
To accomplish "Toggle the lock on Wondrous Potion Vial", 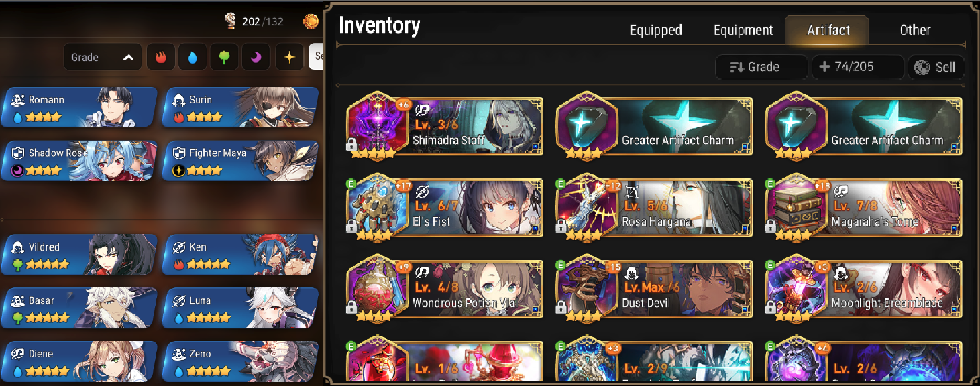I will point(351,308).
